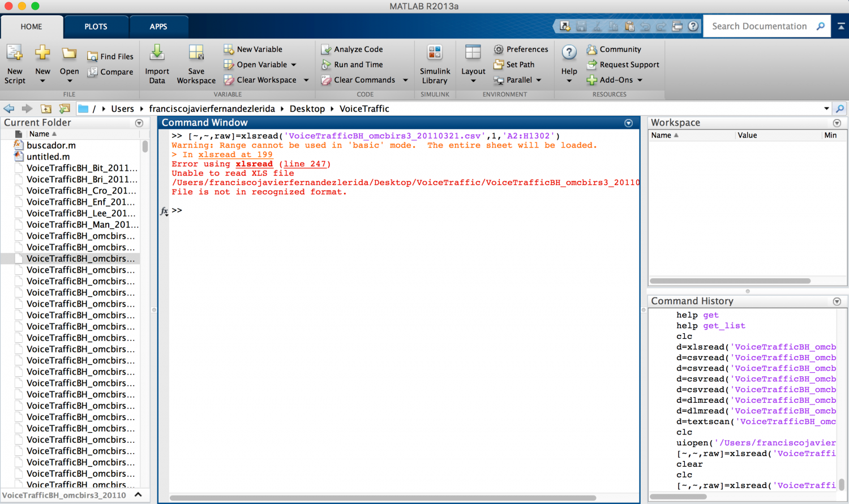This screenshot has width=849, height=504.
Task: Open Command History panel actions menu
Action: (x=837, y=301)
